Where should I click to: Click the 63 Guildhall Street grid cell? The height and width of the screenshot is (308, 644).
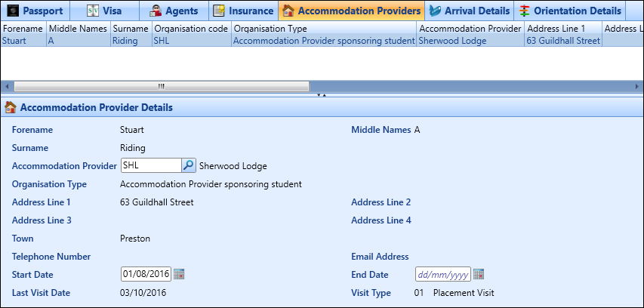pos(563,41)
